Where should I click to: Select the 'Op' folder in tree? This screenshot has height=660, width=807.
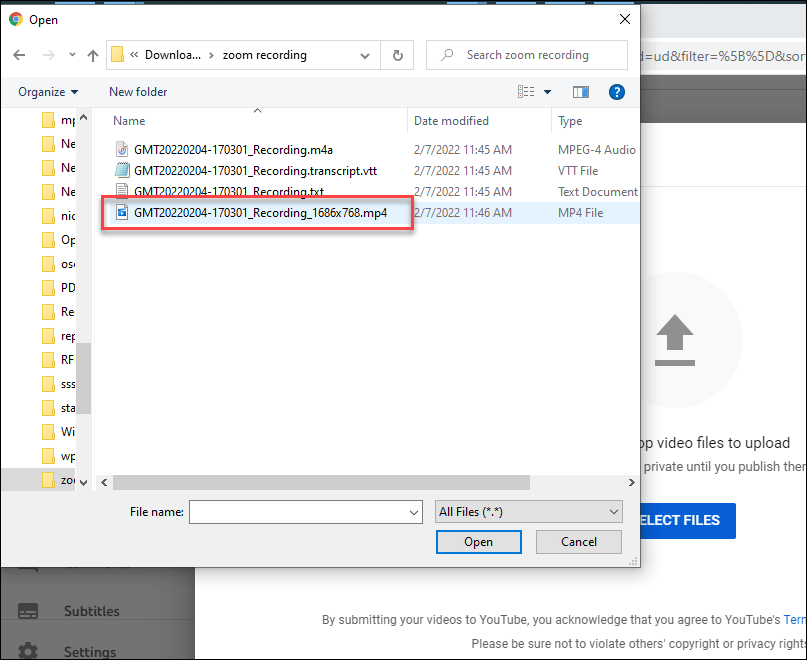point(58,240)
